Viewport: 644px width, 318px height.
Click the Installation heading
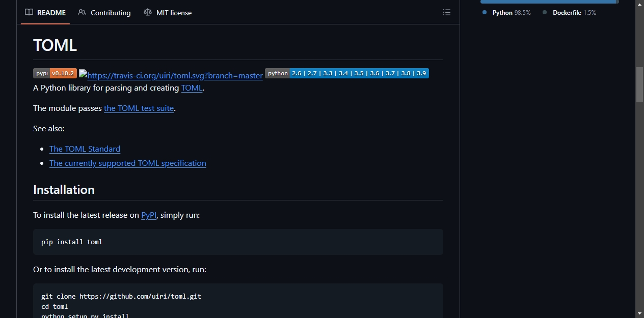pyautogui.click(x=64, y=190)
